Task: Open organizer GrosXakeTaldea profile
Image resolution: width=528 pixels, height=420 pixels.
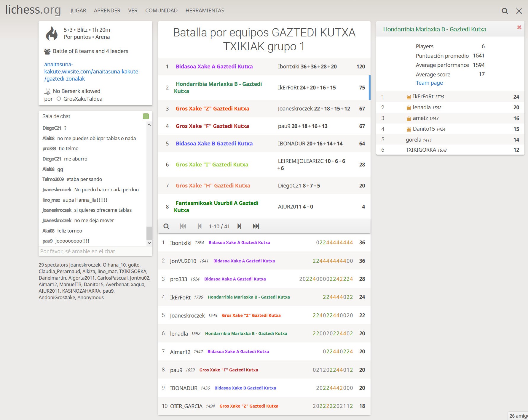Action: click(83, 99)
